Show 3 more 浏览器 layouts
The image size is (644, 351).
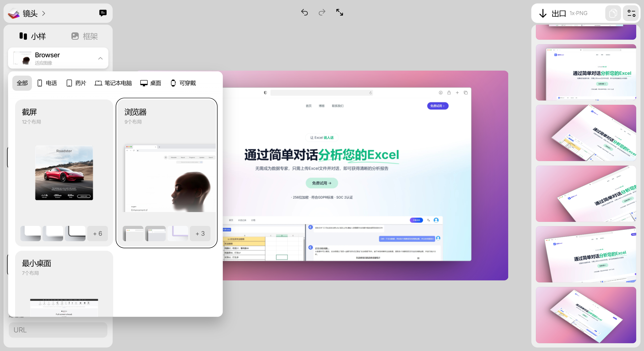(200, 234)
